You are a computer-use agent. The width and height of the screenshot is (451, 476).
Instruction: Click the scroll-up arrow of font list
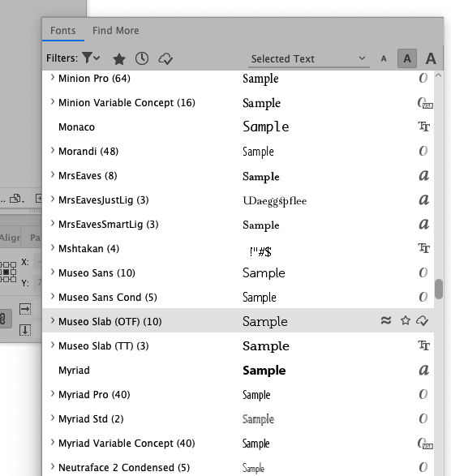(439, 75)
